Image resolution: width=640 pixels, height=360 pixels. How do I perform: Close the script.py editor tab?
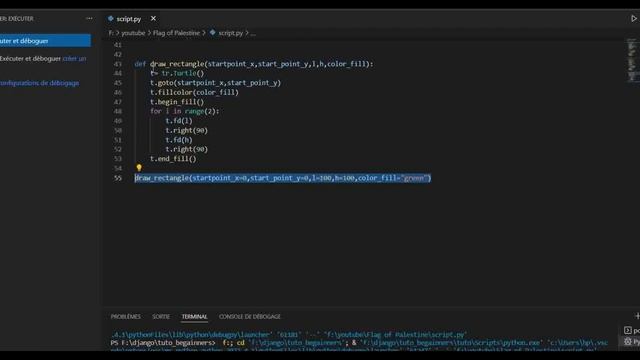[x=153, y=18]
